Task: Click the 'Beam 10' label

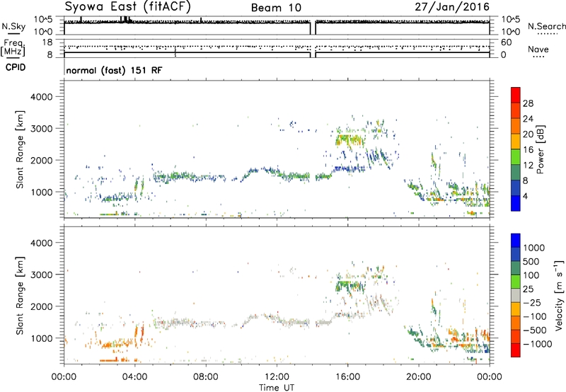Action: click(276, 8)
